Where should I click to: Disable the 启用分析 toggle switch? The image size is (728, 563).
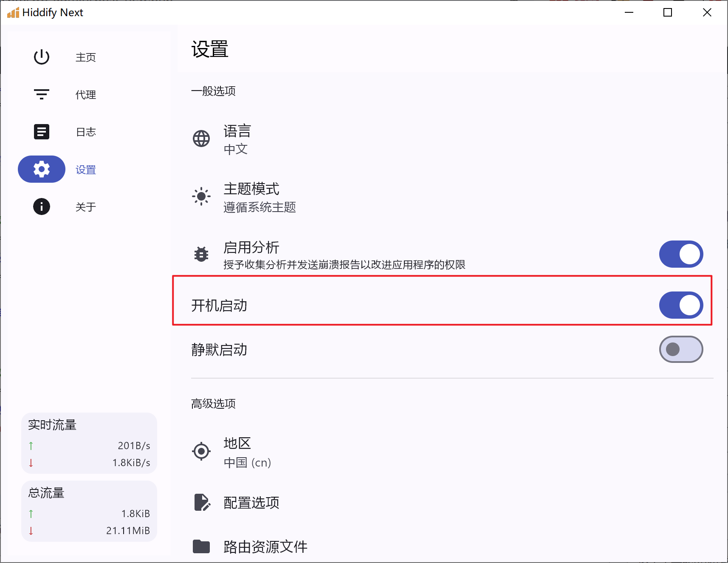pyautogui.click(x=681, y=254)
